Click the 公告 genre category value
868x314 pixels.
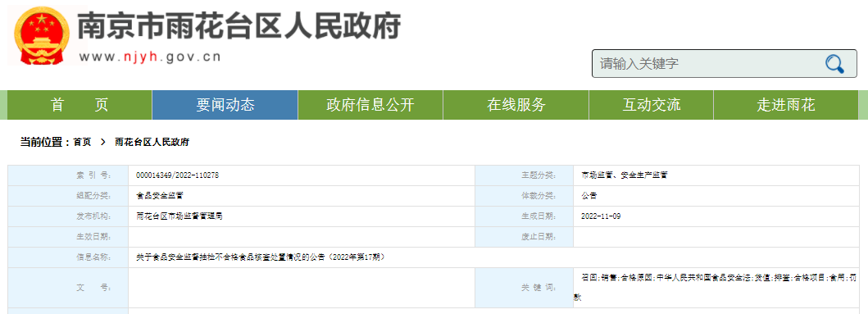589,196
